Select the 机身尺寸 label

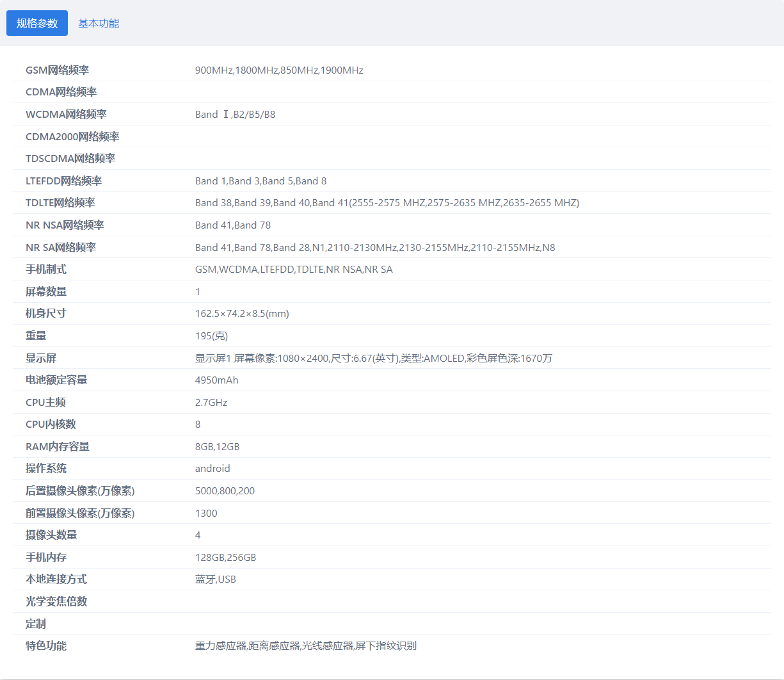(46, 314)
